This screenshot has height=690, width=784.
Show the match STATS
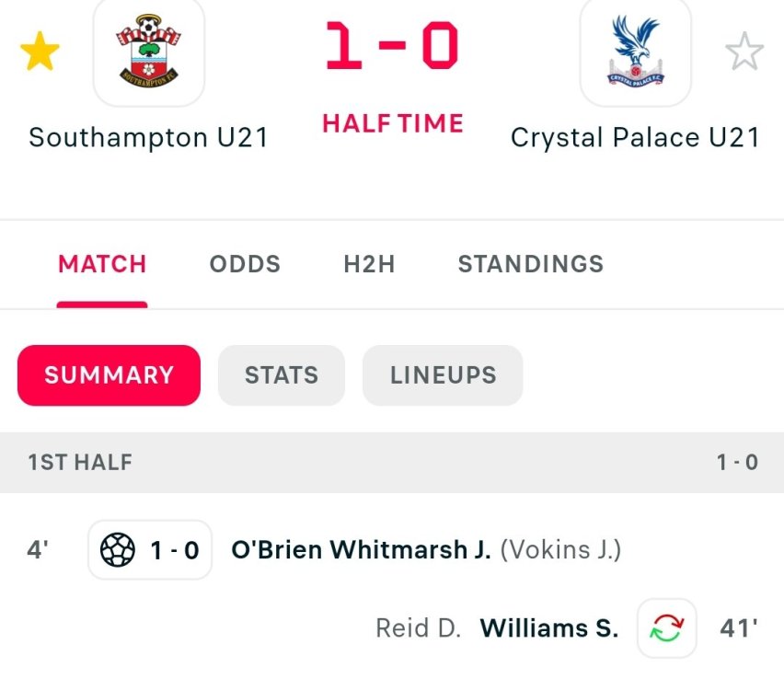click(x=282, y=375)
